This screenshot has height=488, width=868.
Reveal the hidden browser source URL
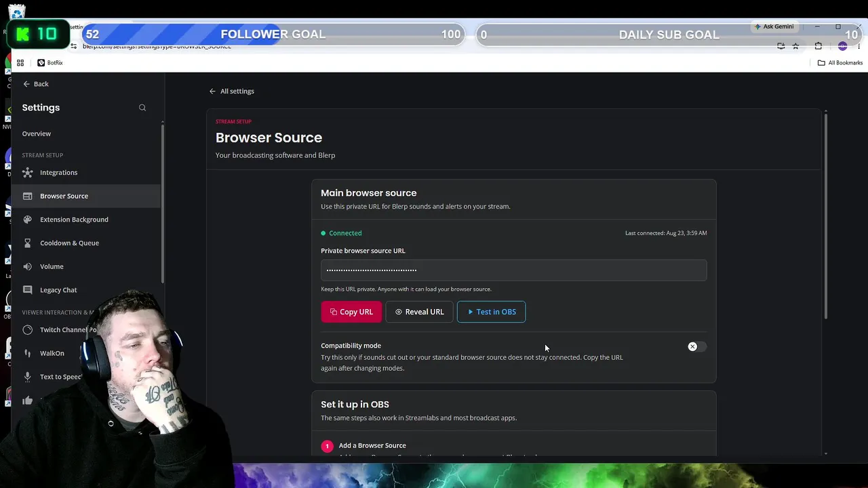(x=419, y=312)
